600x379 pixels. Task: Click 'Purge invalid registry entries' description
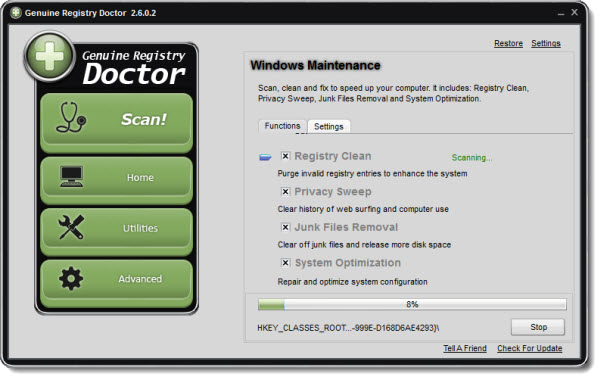point(372,173)
